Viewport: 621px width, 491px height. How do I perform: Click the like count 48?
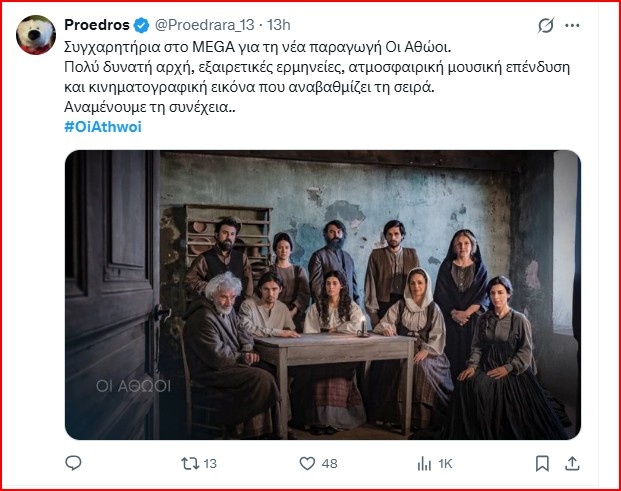pos(330,464)
